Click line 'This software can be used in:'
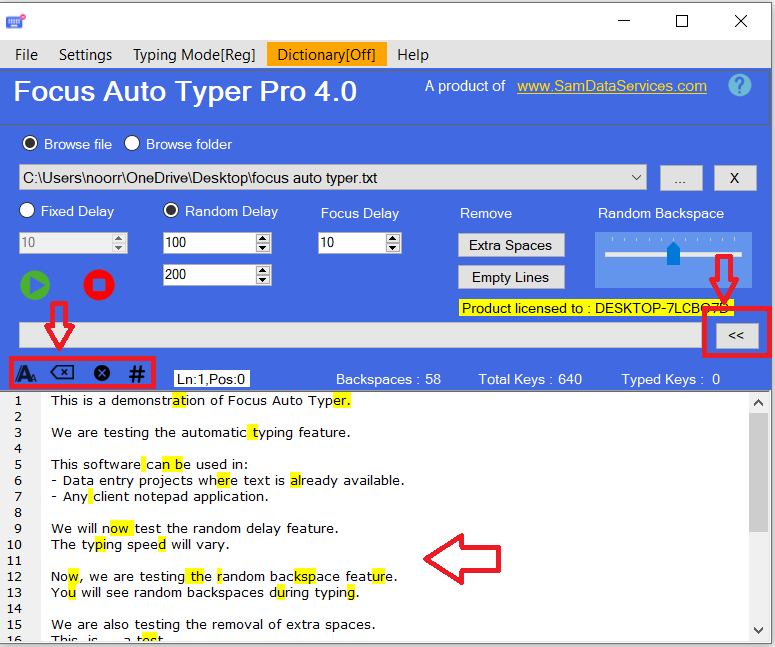This screenshot has width=775, height=647. tap(149, 465)
